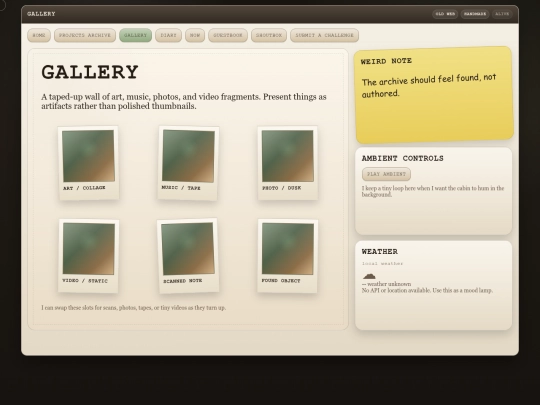Click the large Gallery heading
This screenshot has height=405, width=540.
click(90, 72)
